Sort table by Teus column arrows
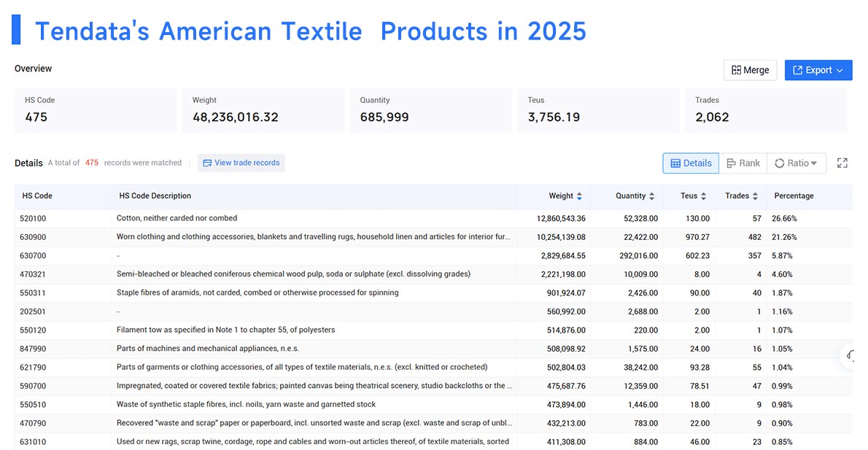Viewport: 868px width, 450px height. point(703,196)
